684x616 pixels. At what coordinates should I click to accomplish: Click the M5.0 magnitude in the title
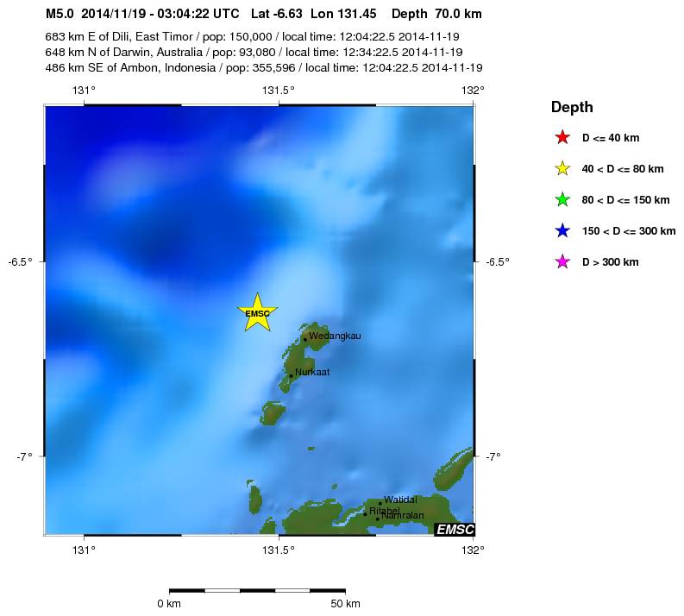(60, 14)
